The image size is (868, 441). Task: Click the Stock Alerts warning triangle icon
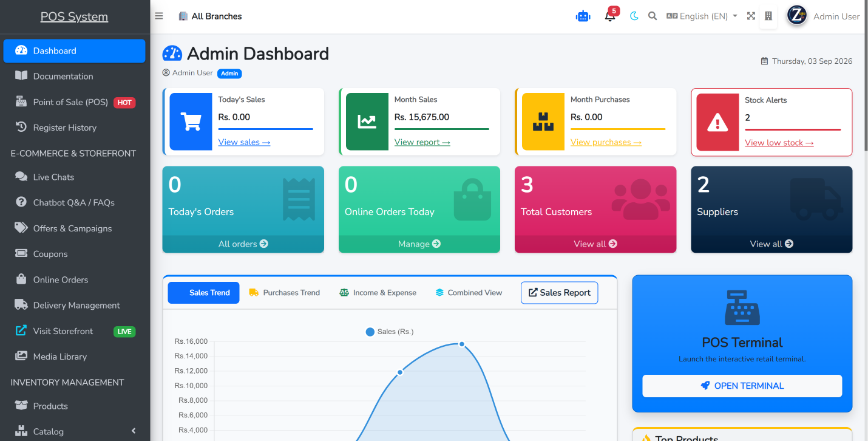717,122
